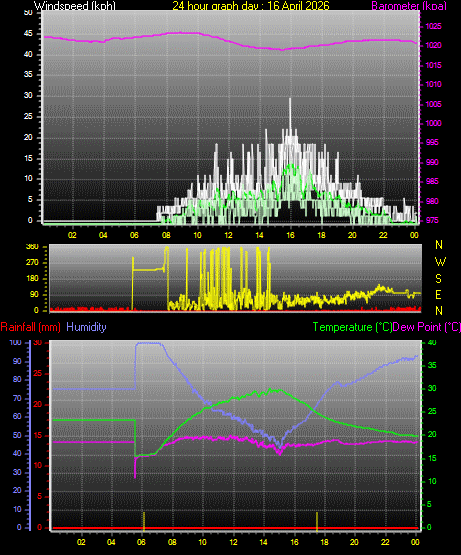This screenshot has height=555, width=461.
Task: Click the W compass direction label
Action: (x=440, y=262)
